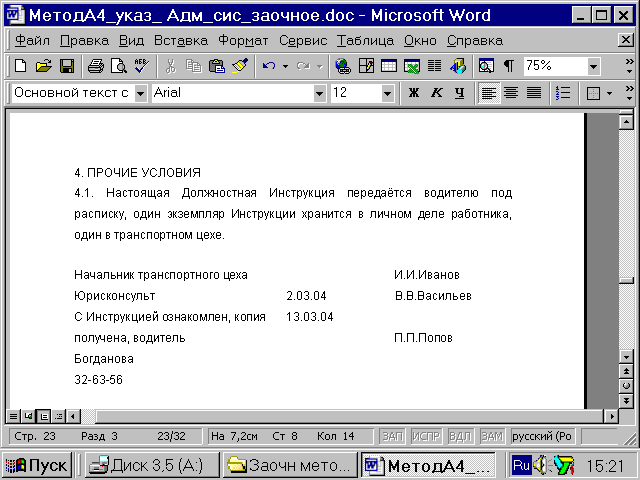Click the vertical scrollbar thumb
This screenshot has width=640, height=480.
click(x=627, y=280)
